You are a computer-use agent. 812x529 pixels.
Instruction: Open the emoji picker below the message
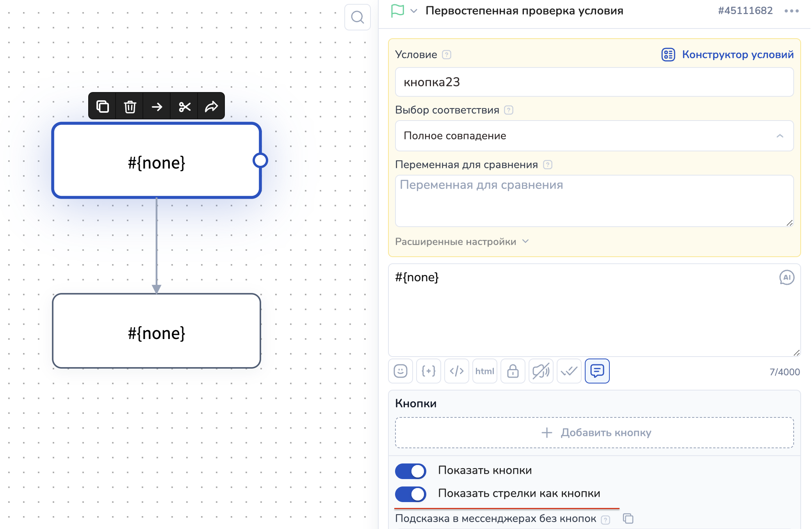coord(400,371)
